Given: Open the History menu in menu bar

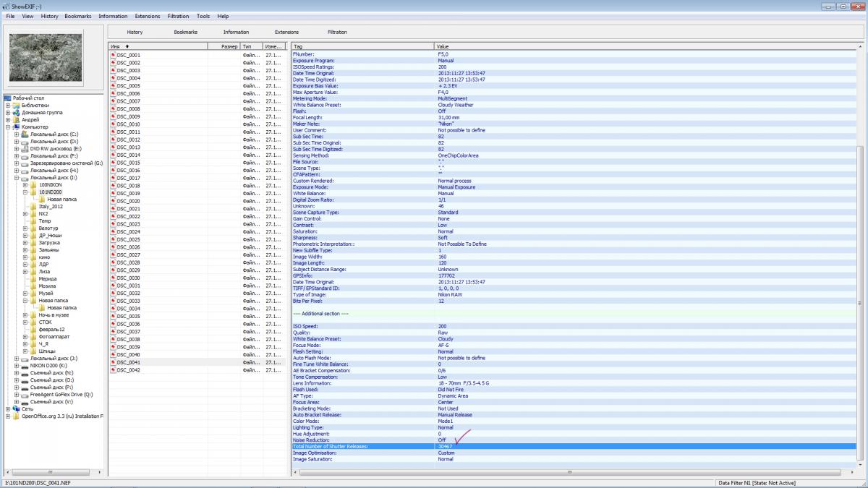Looking at the screenshot, I should pos(50,16).
